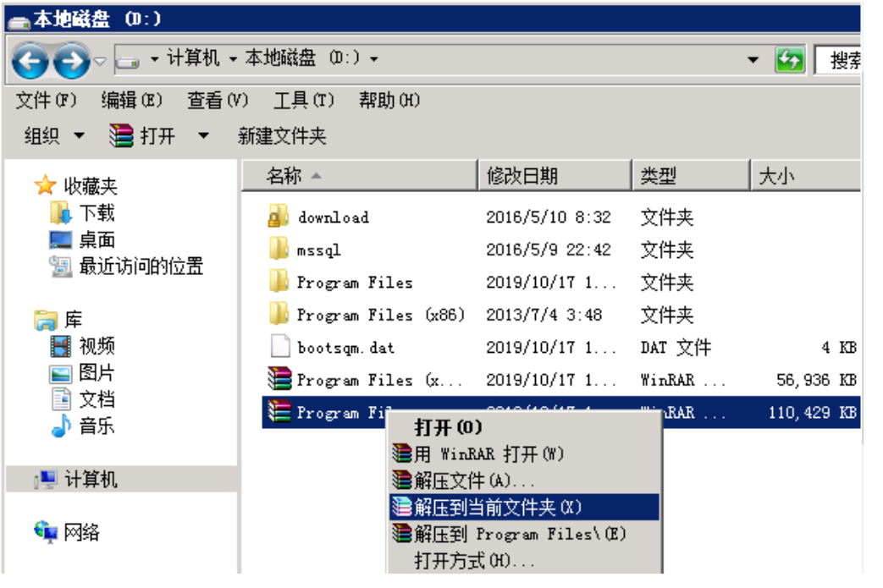This screenshot has height=588, width=883.
Task: Sort by the 名称 column header
Action: click(x=359, y=176)
